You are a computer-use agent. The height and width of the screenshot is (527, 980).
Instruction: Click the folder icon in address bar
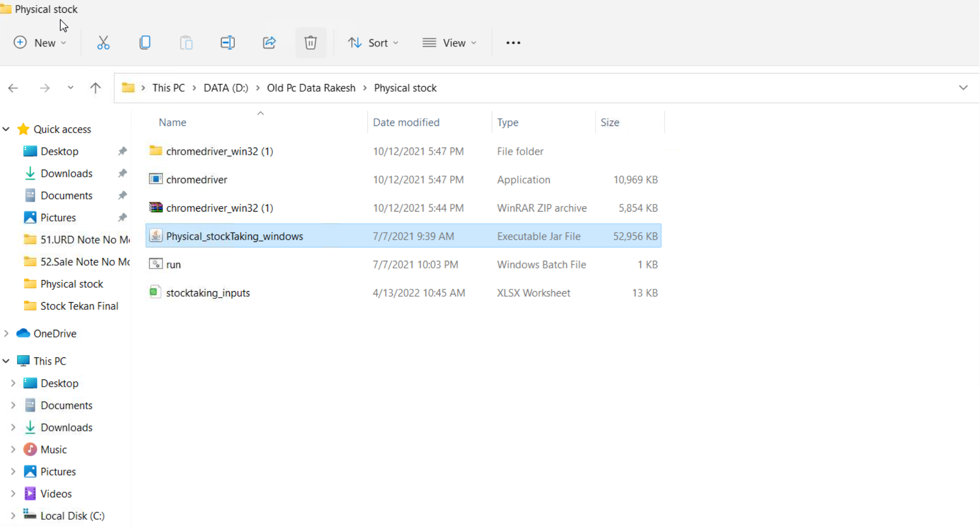128,87
